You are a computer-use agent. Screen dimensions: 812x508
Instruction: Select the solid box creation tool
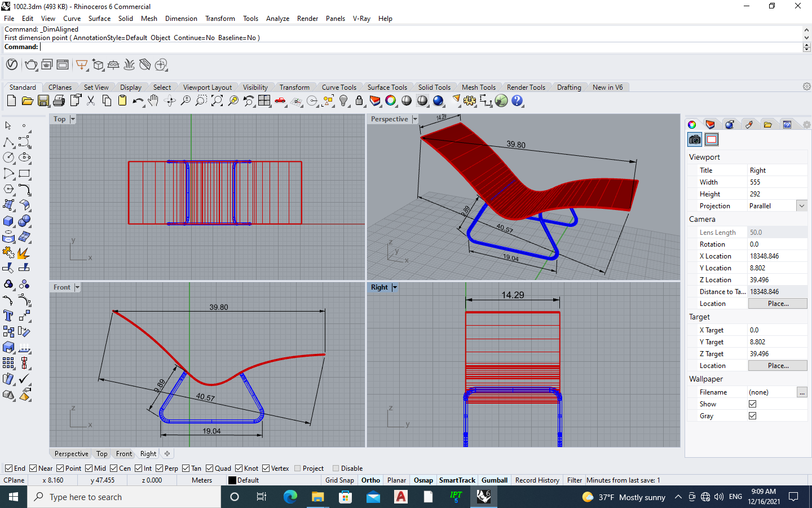point(8,221)
